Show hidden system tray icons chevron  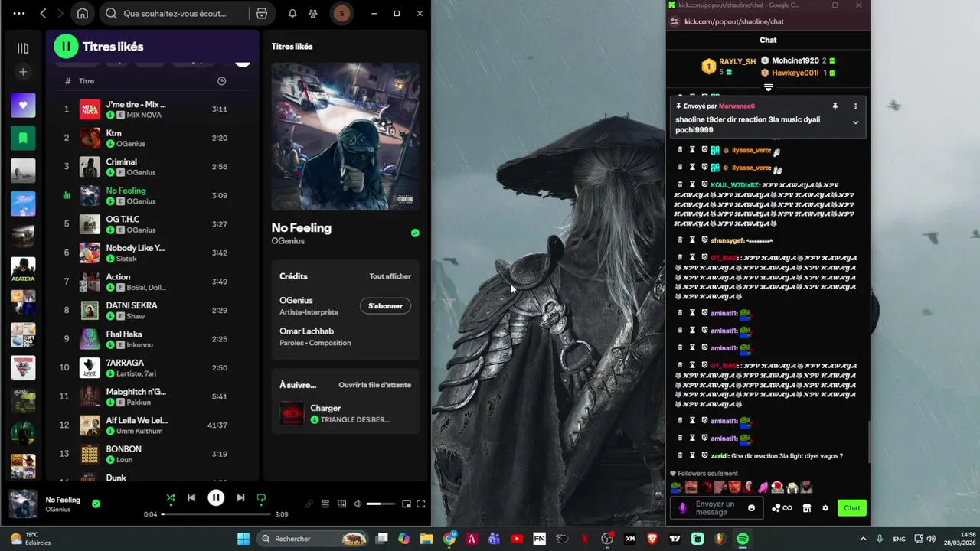click(863, 539)
